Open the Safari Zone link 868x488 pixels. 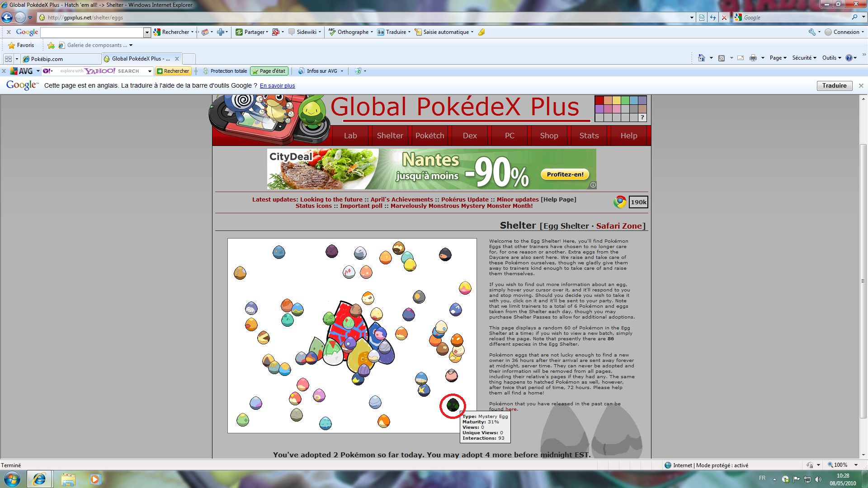(619, 226)
